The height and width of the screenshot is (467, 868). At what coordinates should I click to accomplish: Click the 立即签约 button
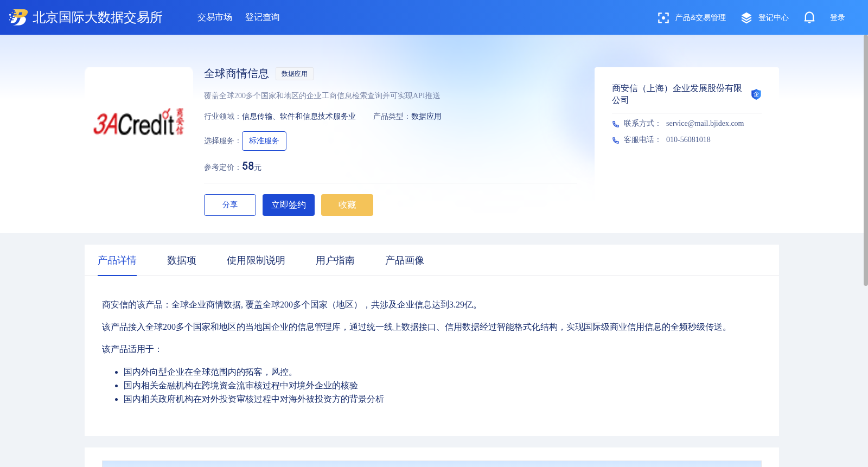[289, 205]
